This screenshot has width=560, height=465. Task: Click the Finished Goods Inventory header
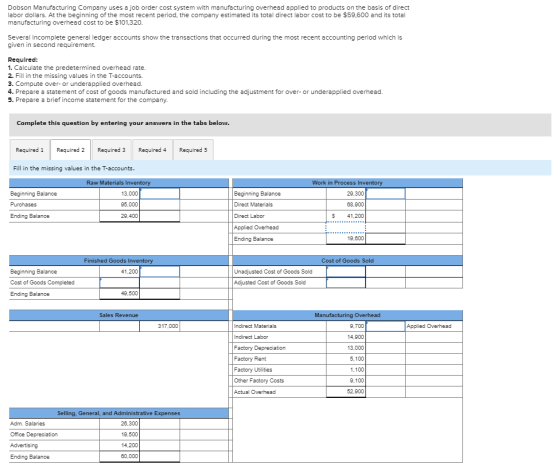119,261
